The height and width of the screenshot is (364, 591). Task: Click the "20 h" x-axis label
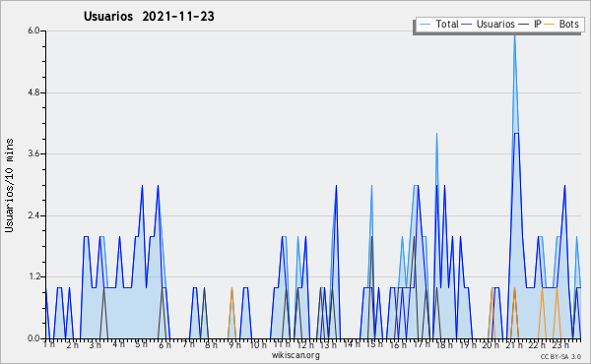point(491,344)
